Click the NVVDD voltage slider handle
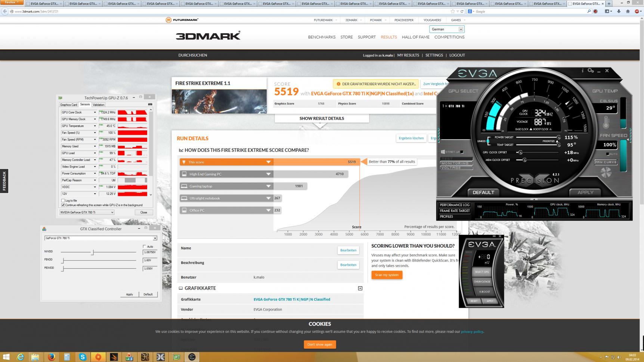644x362 pixels. point(93,252)
